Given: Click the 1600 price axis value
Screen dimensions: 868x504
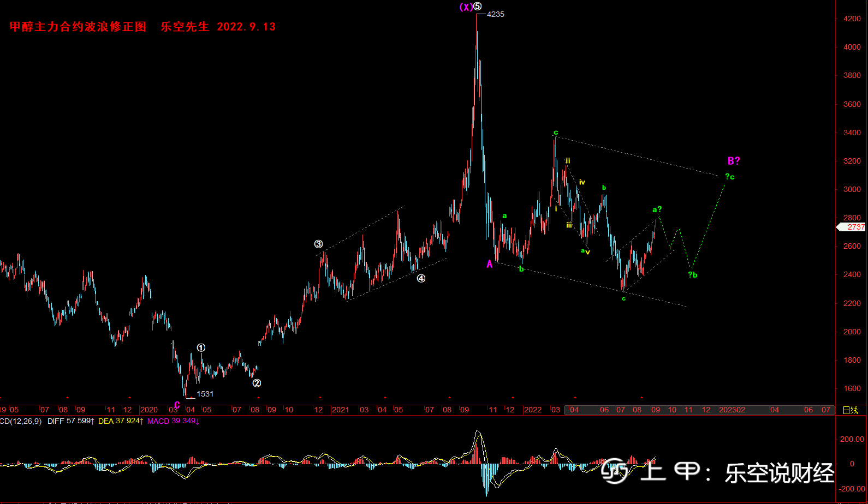Looking at the screenshot, I should point(852,388).
